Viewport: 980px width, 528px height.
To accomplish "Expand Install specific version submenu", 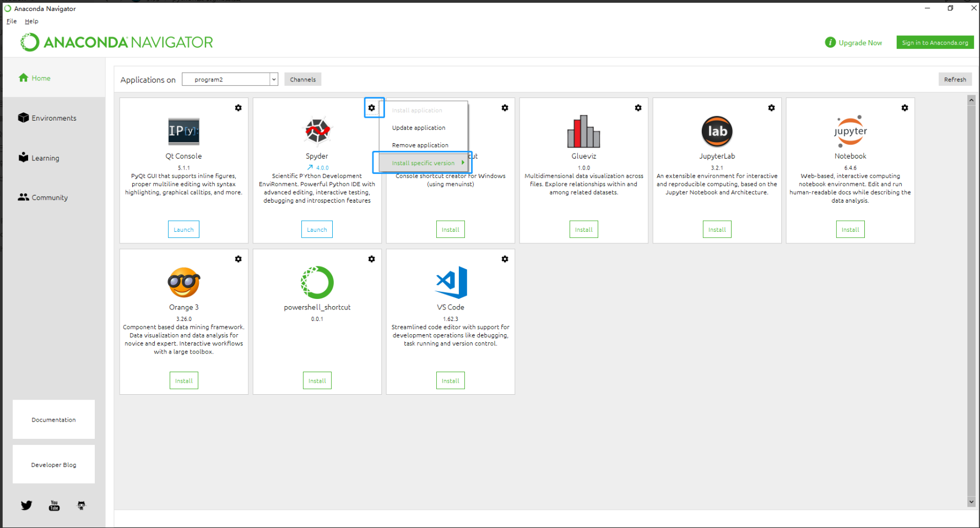I will coord(423,163).
